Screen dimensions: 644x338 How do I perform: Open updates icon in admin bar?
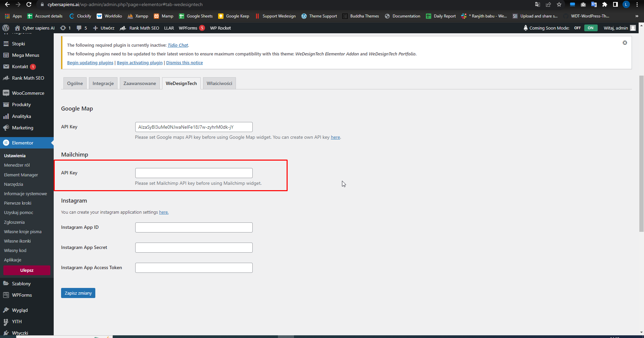[x=65, y=28]
